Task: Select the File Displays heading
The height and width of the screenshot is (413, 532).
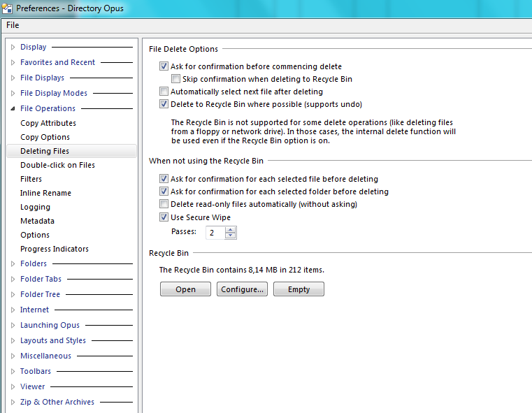Action: point(42,78)
